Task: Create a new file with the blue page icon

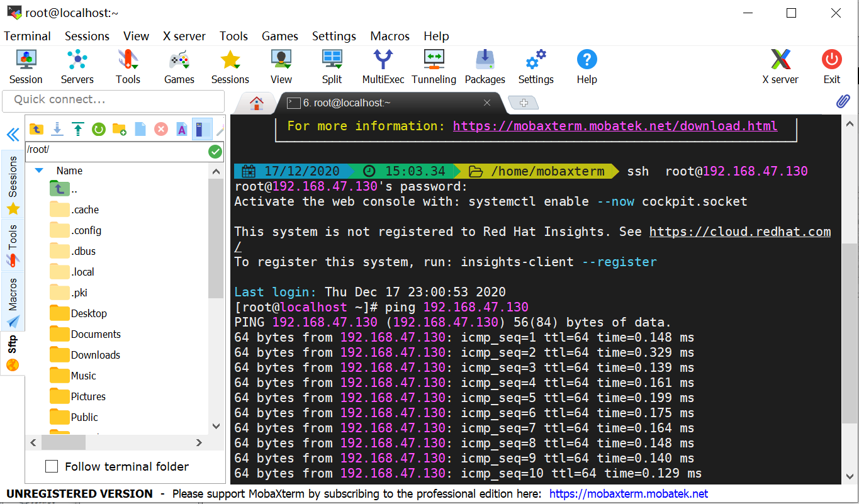Action: click(140, 129)
